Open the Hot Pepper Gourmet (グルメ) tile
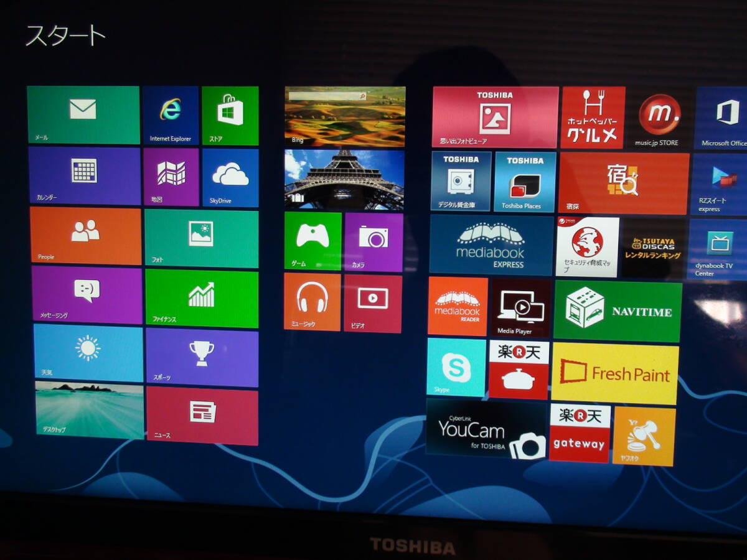 [593, 118]
